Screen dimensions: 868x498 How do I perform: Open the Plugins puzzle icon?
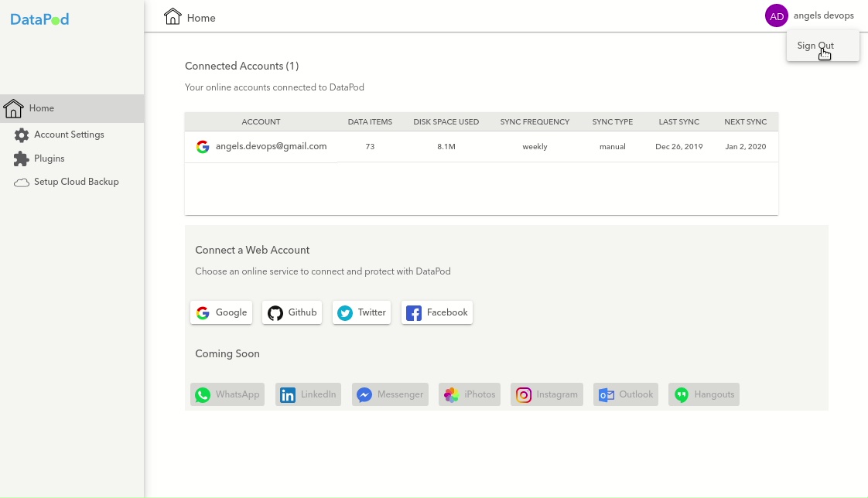(22, 159)
